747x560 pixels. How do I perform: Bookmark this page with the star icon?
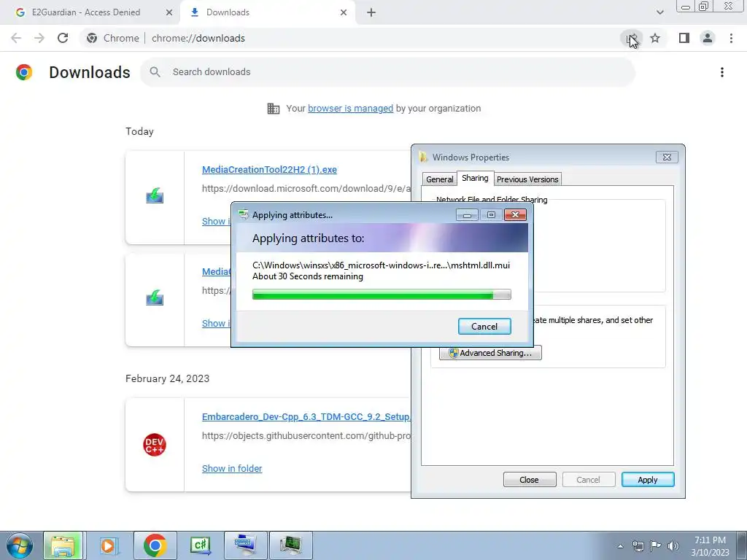pyautogui.click(x=655, y=38)
